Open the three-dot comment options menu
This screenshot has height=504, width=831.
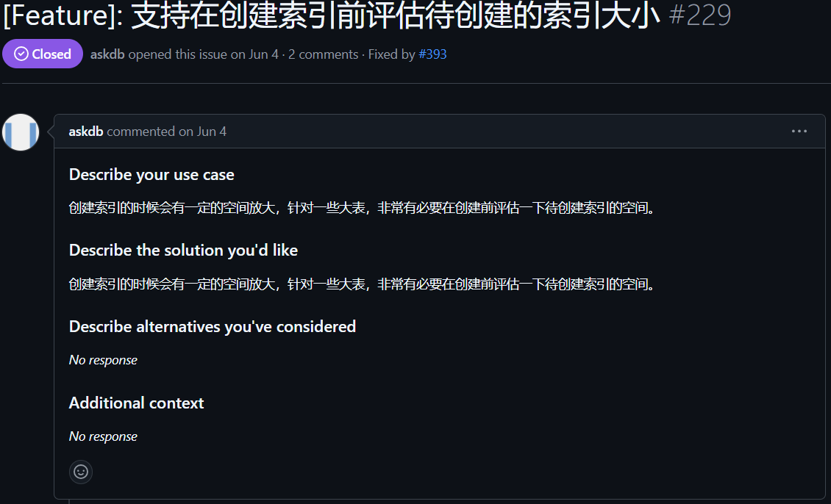tap(799, 132)
